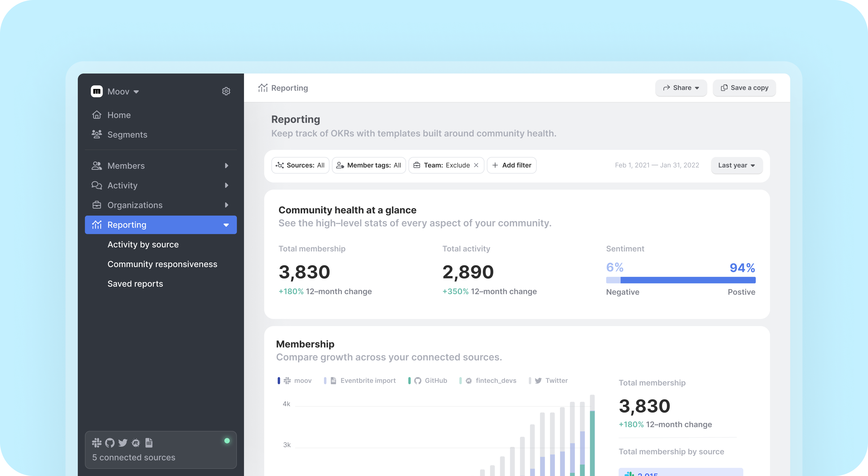This screenshot has width=868, height=476.
Task: Click the Slack icon in connected sources
Action: pos(97,443)
